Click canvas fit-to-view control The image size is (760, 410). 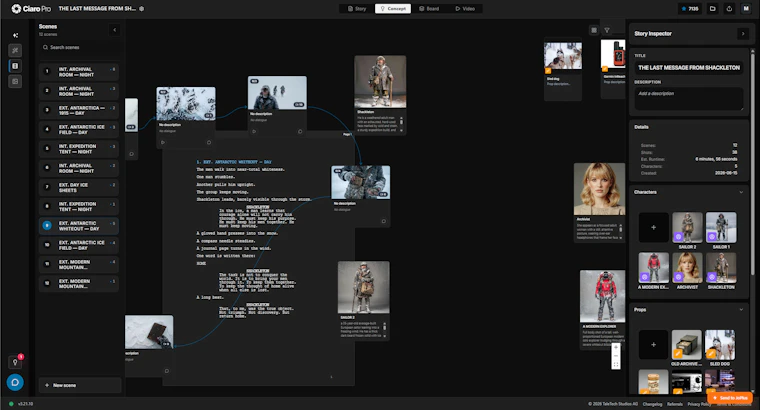click(x=616, y=364)
